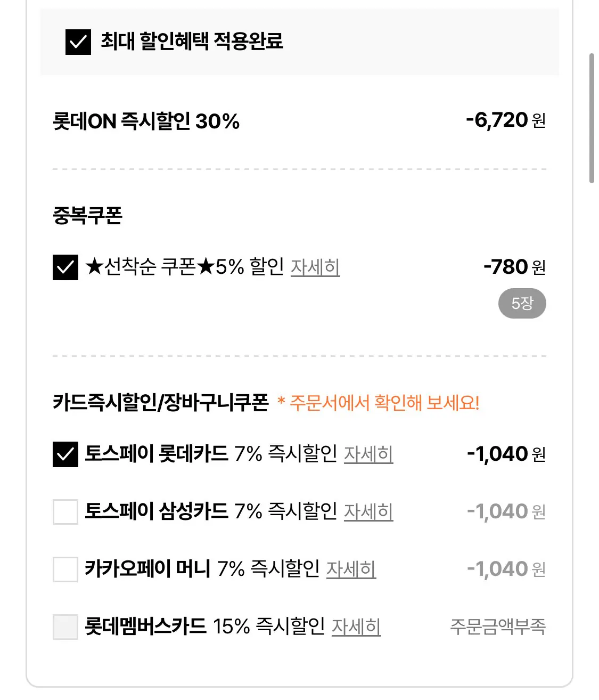Open 자세히 for 롯데멤버스카드 discount
The image size is (599, 700).
pyautogui.click(x=356, y=628)
